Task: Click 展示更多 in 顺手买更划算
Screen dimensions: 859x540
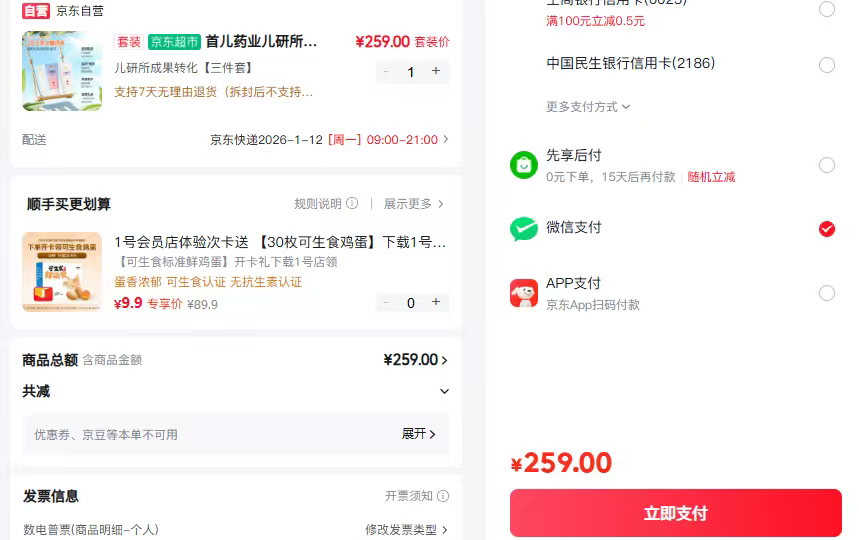Action: (413, 204)
